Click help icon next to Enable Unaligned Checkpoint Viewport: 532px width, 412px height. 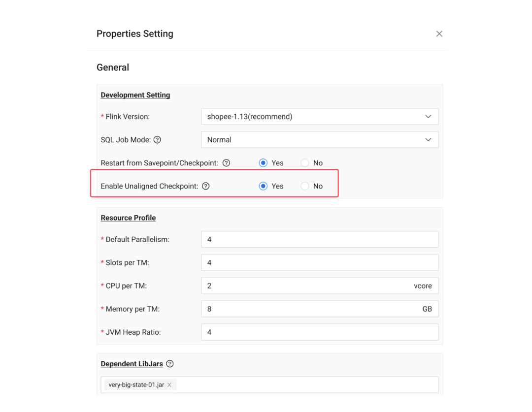206,186
